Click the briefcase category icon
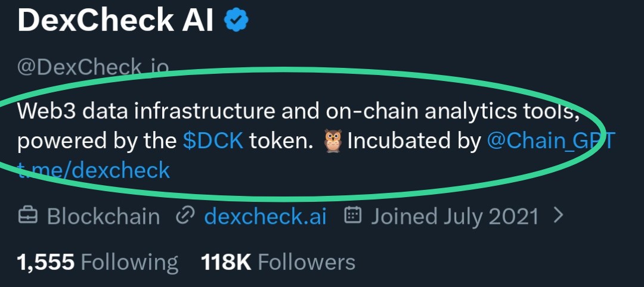Image resolution: width=644 pixels, height=287 pixels. click(x=27, y=216)
